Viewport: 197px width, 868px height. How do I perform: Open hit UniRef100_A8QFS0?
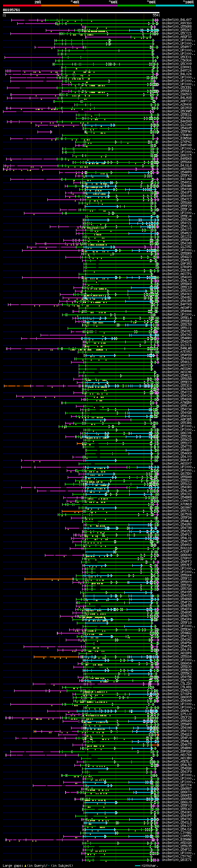pos(177,37)
